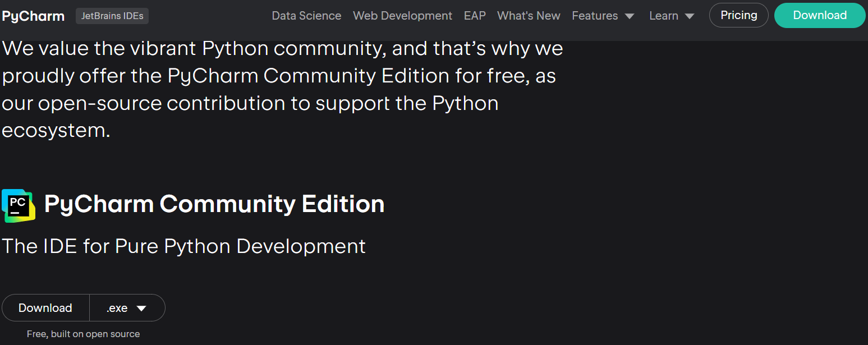Click the triangle arrow beside Learn
Image resolution: width=868 pixels, height=345 pixels.
pyautogui.click(x=690, y=16)
